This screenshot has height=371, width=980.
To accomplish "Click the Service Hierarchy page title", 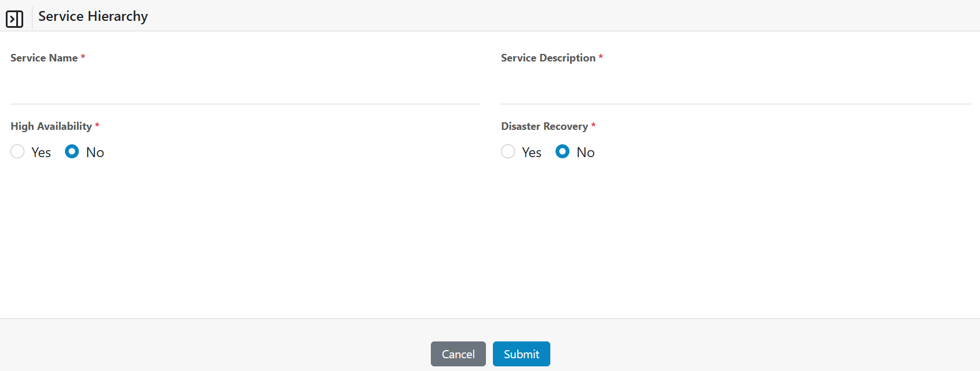I will pyautogui.click(x=93, y=16).
